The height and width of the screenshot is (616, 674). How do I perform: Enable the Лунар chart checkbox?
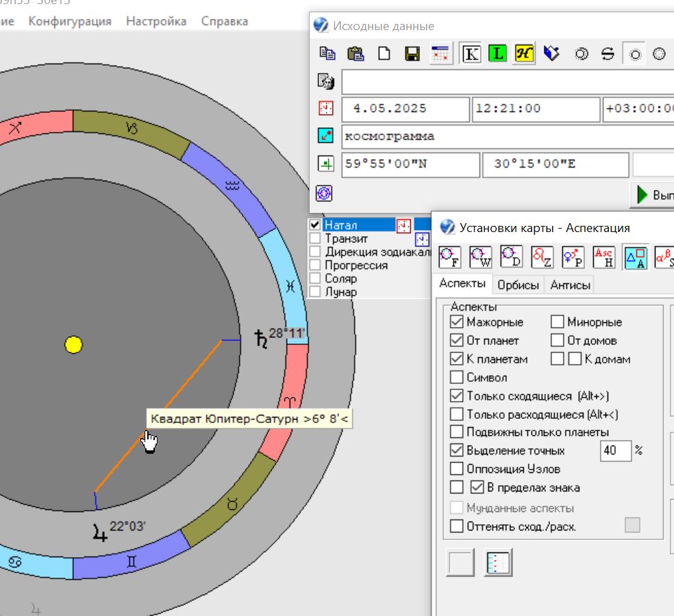pos(315,292)
